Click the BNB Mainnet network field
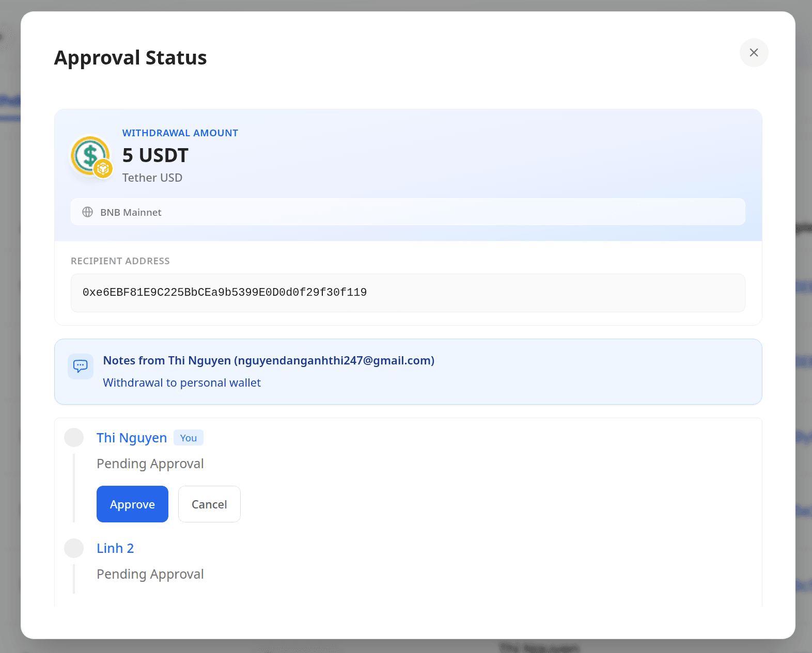 (408, 212)
